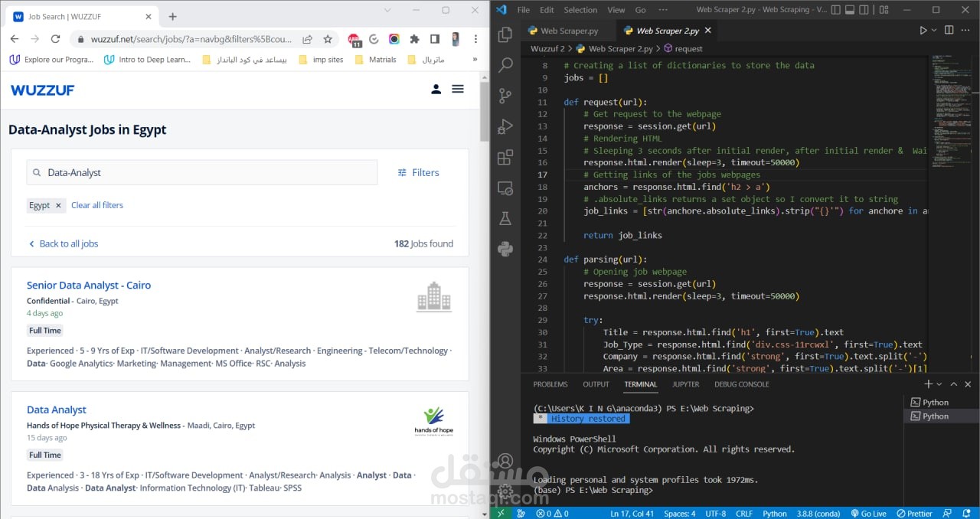980x519 pixels.
Task: Open editor More Actions ellipsis
Action: (967, 31)
